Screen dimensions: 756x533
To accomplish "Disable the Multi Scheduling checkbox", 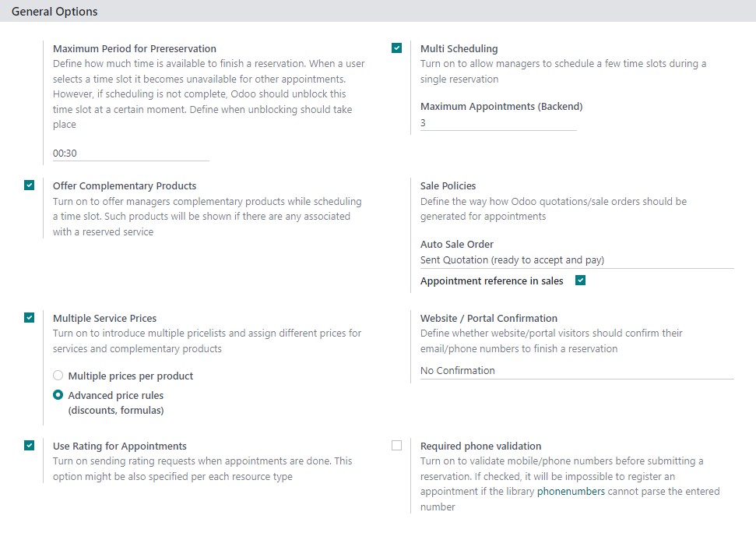I will 397,48.
